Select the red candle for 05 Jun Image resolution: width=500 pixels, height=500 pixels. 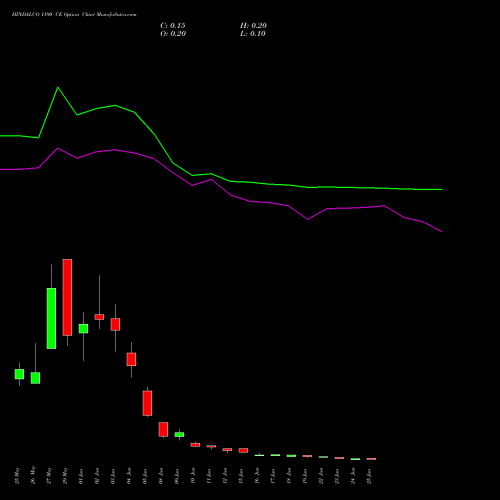click(147, 403)
